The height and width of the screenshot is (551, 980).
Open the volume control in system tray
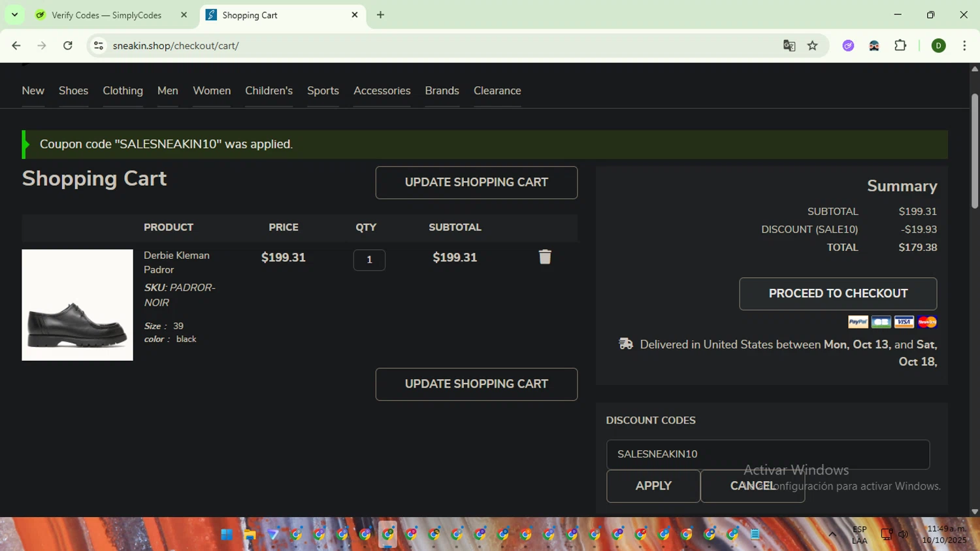coord(904,535)
